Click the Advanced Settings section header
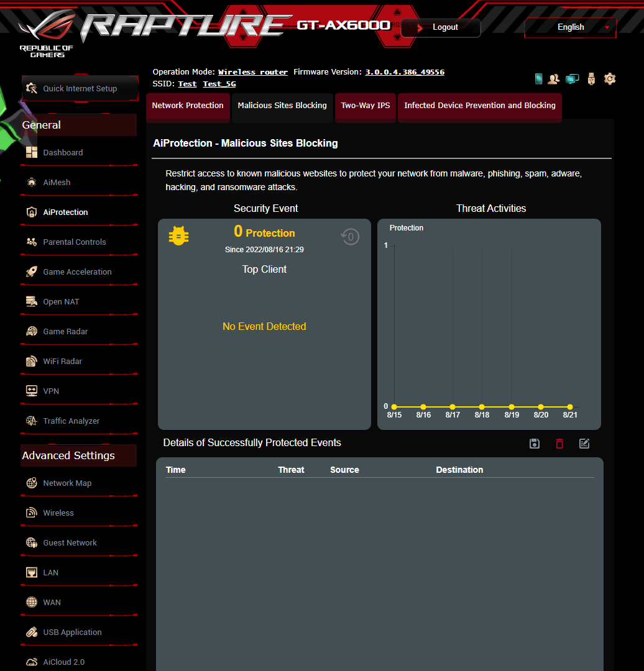This screenshot has height=671, width=644. click(x=79, y=455)
